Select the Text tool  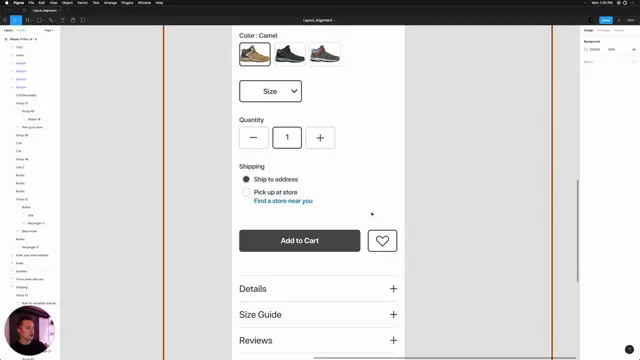[63, 20]
